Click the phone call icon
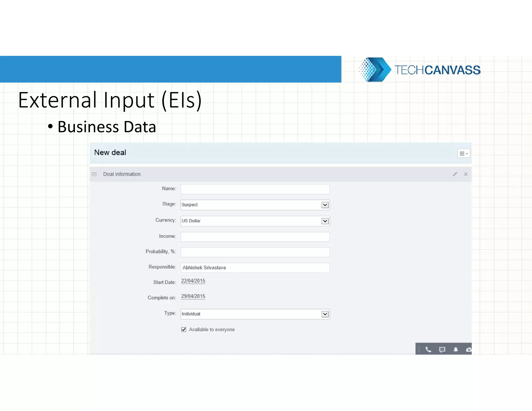 click(x=428, y=349)
